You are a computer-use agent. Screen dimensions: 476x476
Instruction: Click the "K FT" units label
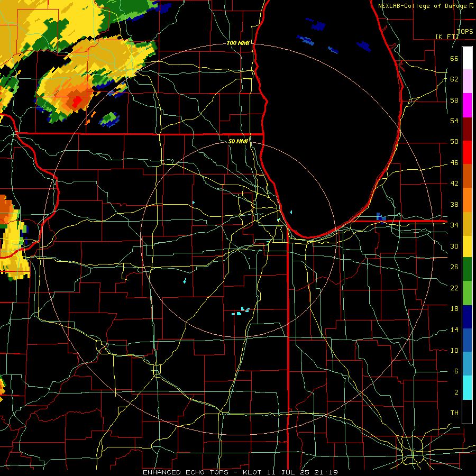click(x=447, y=36)
